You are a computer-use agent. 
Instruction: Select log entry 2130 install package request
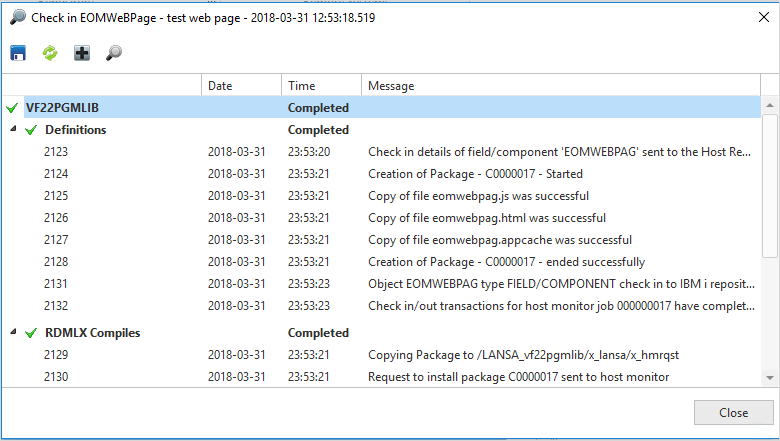click(x=382, y=377)
